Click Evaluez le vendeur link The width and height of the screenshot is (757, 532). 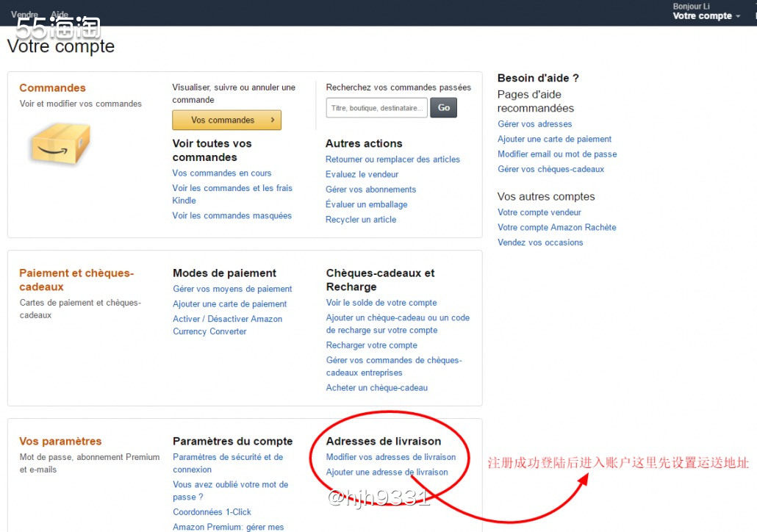362,174
